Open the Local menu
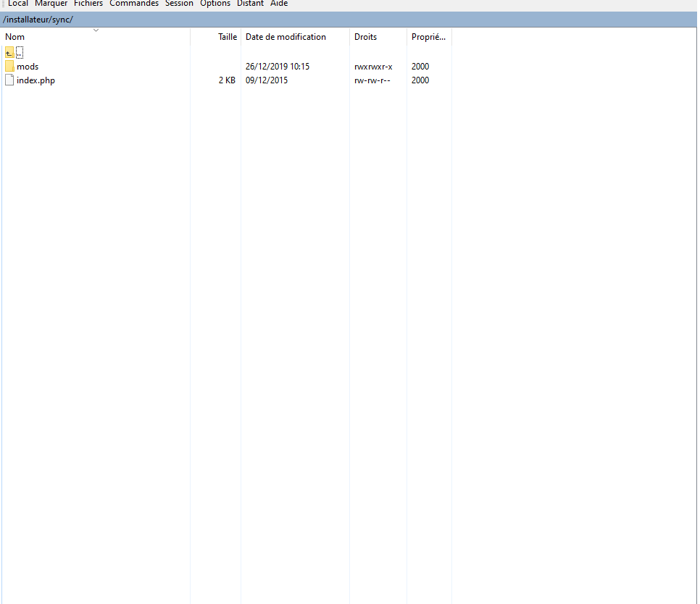 click(18, 4)
